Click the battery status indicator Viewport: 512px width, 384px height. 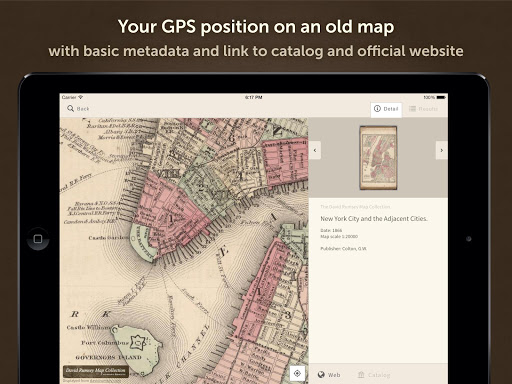[x=441, y=97]
